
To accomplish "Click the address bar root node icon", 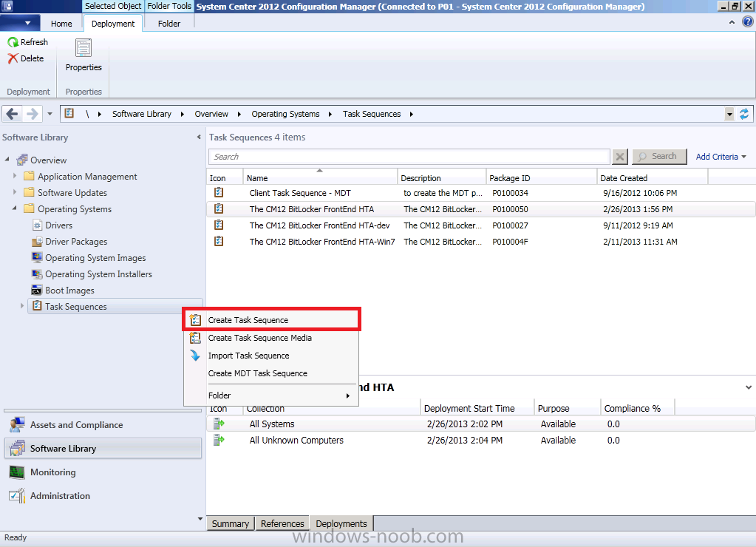I will click(x=69, y=113).
